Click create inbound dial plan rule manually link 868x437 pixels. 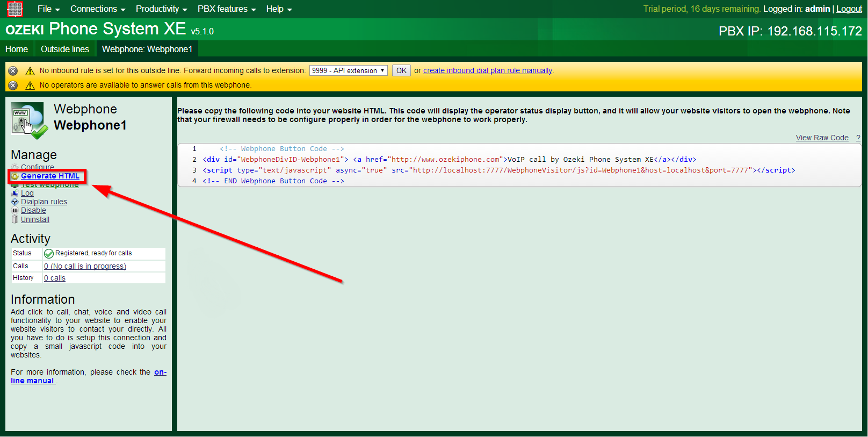(x=487, y=70)
